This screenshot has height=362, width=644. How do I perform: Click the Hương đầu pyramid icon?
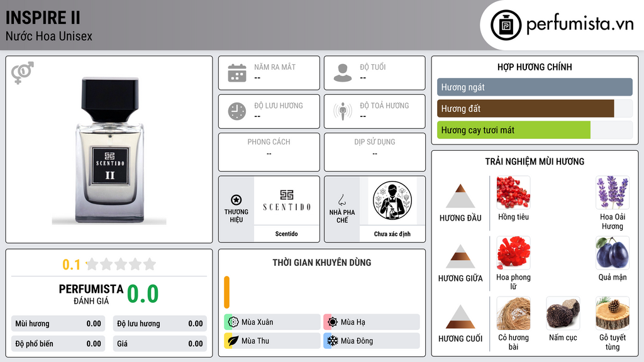(x=460, y=196)
